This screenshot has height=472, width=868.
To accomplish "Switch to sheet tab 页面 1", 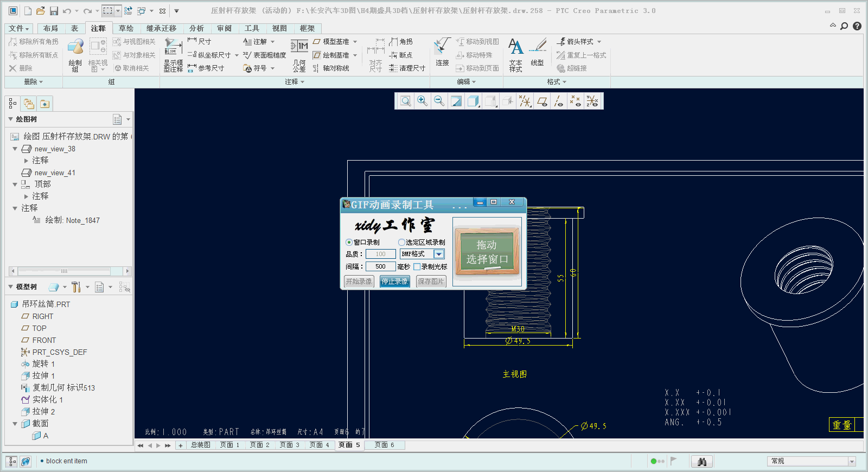I will (229, 445).
